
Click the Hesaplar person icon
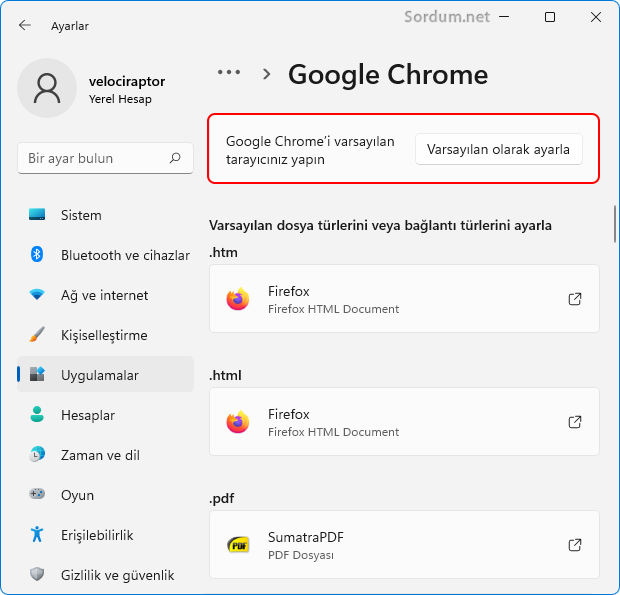37,414
